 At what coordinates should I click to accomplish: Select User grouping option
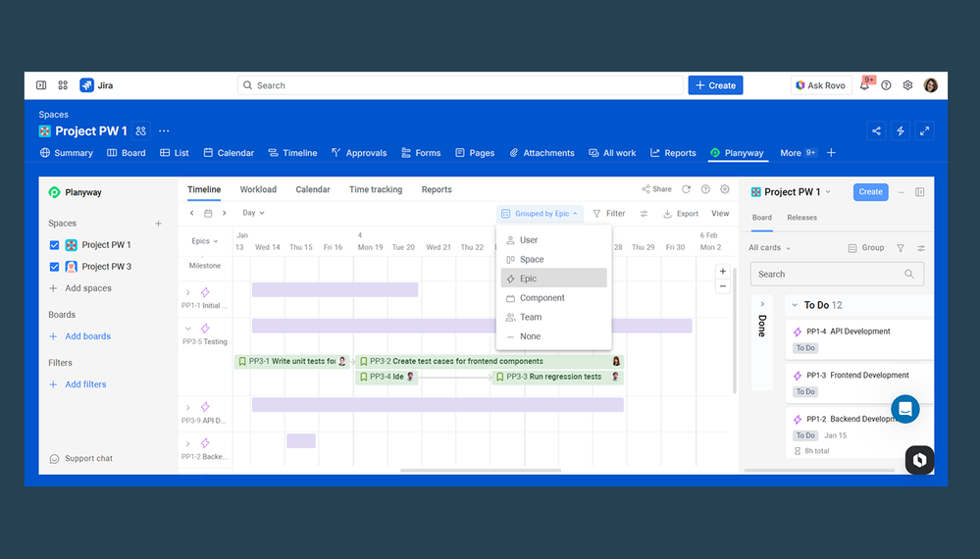click(x=553, y=240)
